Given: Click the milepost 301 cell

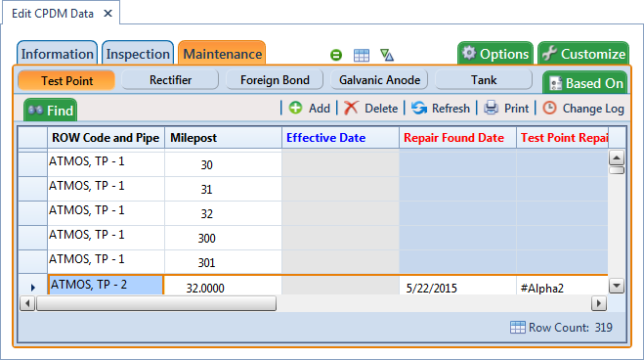Looking at the screenshot, I should coord(223,262).
